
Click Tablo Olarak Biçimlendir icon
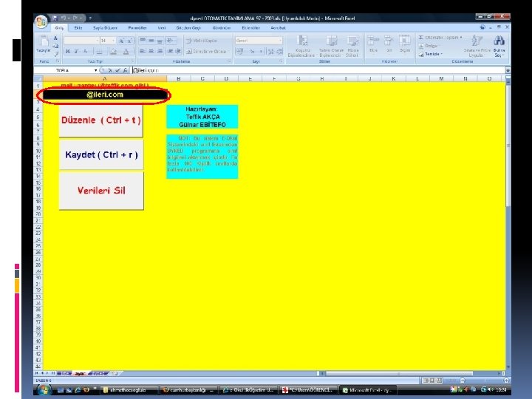[332, 42]
